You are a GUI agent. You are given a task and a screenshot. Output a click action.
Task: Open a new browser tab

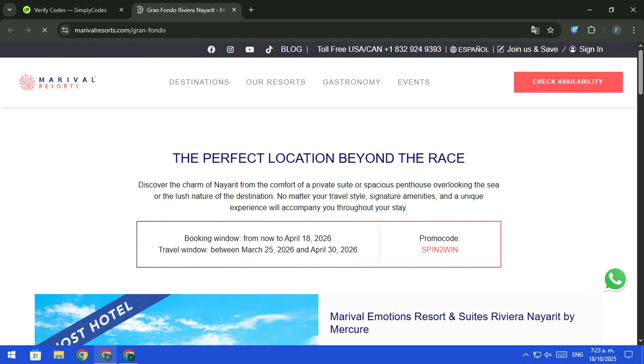pyautogui.click(x=251, y=10)
